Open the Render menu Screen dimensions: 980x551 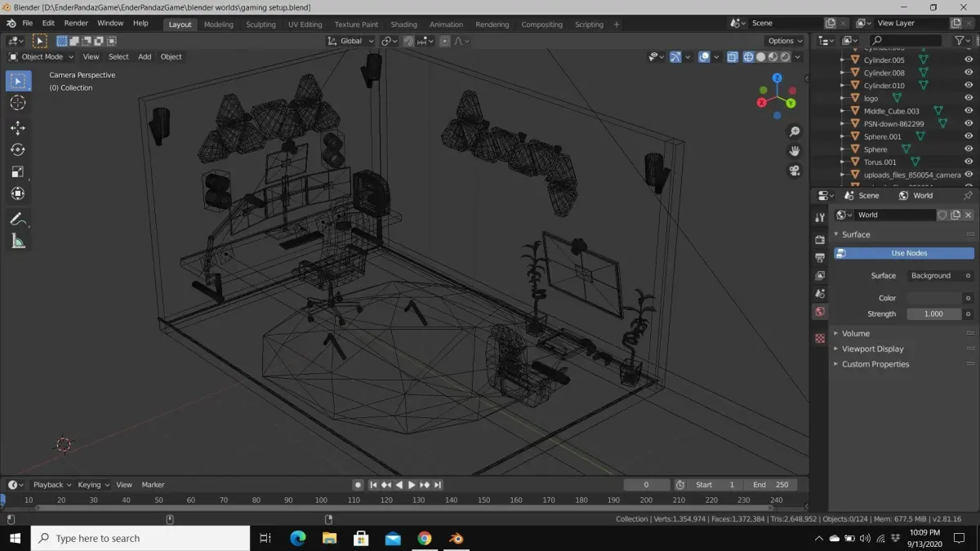76,24
